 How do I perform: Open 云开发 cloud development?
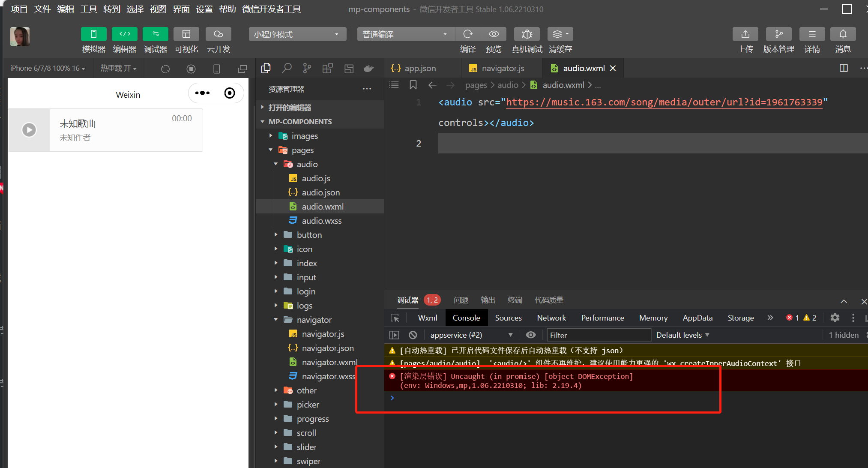coord(218,34)
